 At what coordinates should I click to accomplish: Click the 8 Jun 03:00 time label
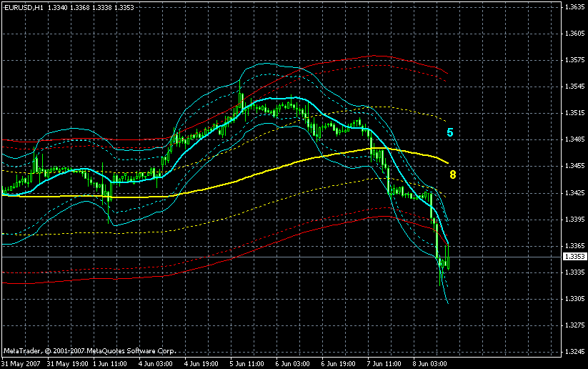tap(430, 364)
